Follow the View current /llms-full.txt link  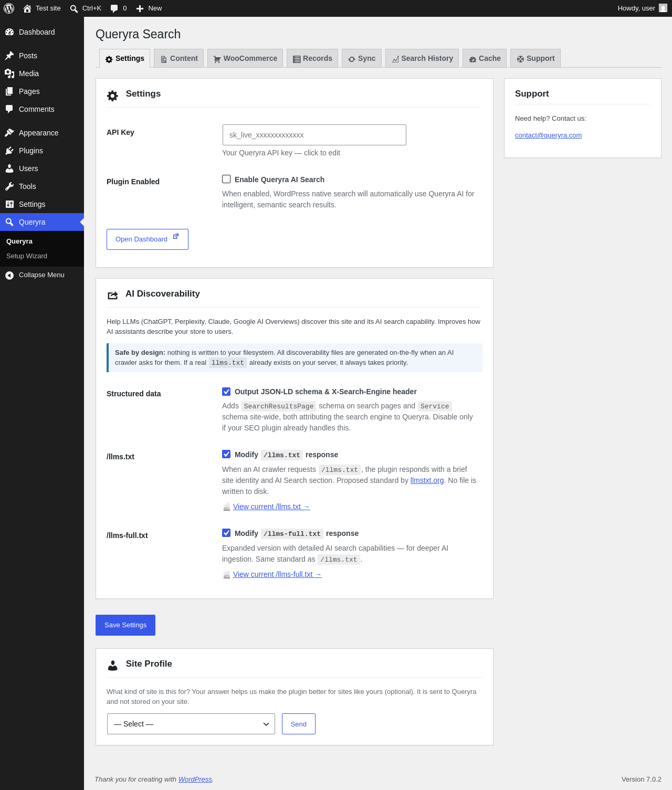tap(277, 574)
